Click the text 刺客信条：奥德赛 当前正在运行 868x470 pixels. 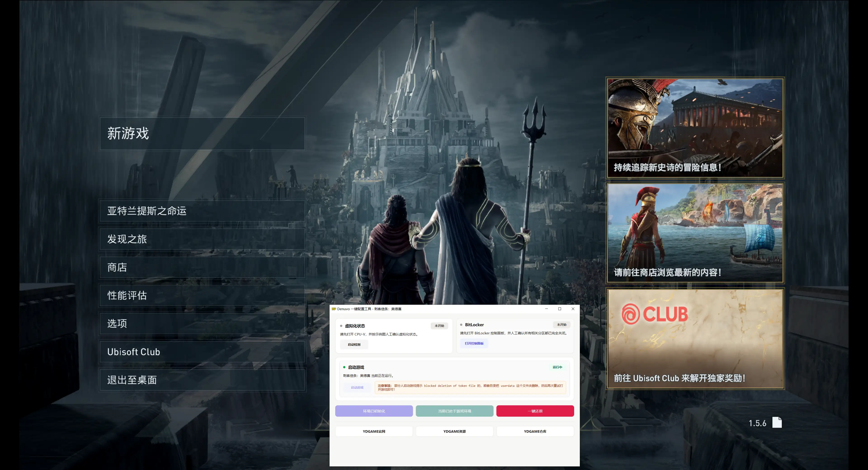click(368, 376)
